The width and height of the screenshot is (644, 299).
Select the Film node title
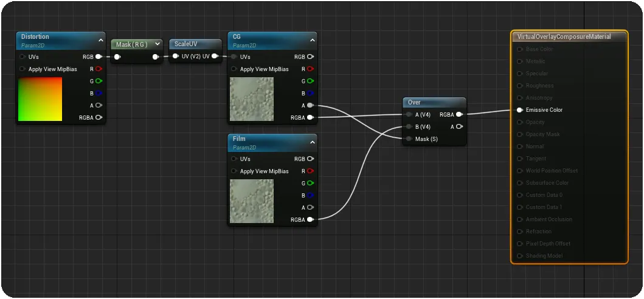point(239,139)
